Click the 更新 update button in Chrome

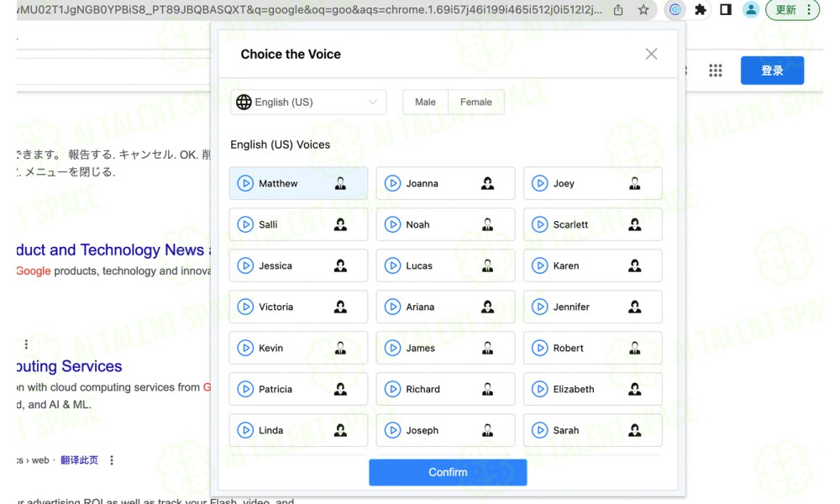(786, 9)
